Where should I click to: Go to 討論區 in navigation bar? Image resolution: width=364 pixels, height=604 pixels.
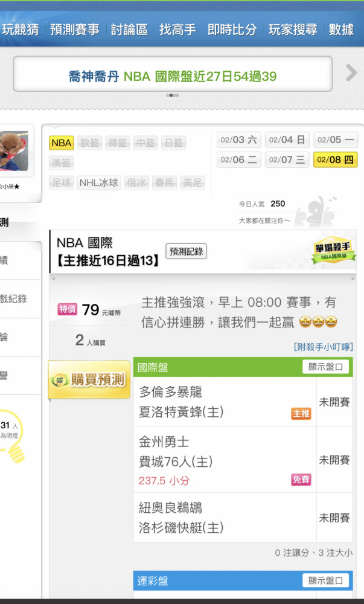[129, 30]
